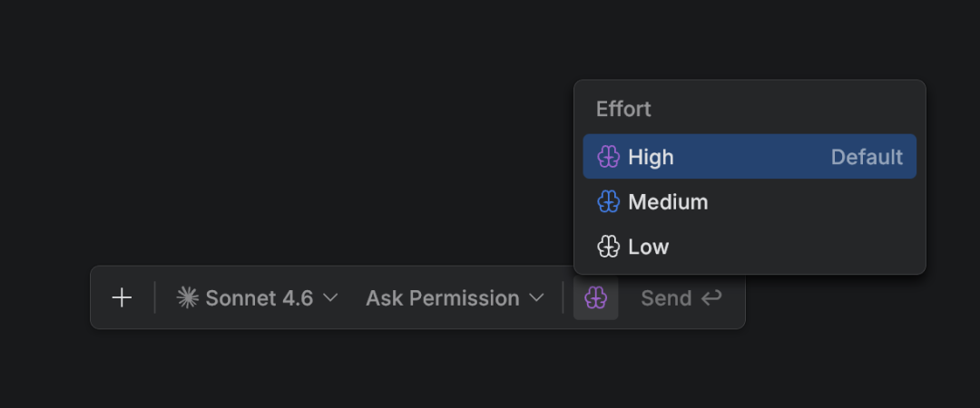The width and height of the screenshot is (980, 408).
Task: Click the chevron beside Ask Permission
Action: tap(536, 297)
